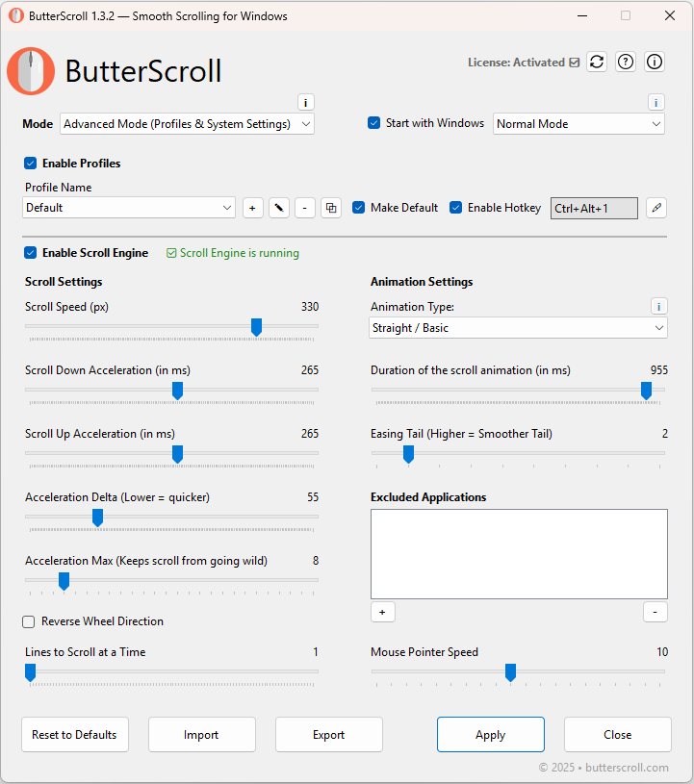The width and height of the screenshot is (694, 784).
Task: Click the Acceleration Max slider handle
Action: tap(64, 581)
